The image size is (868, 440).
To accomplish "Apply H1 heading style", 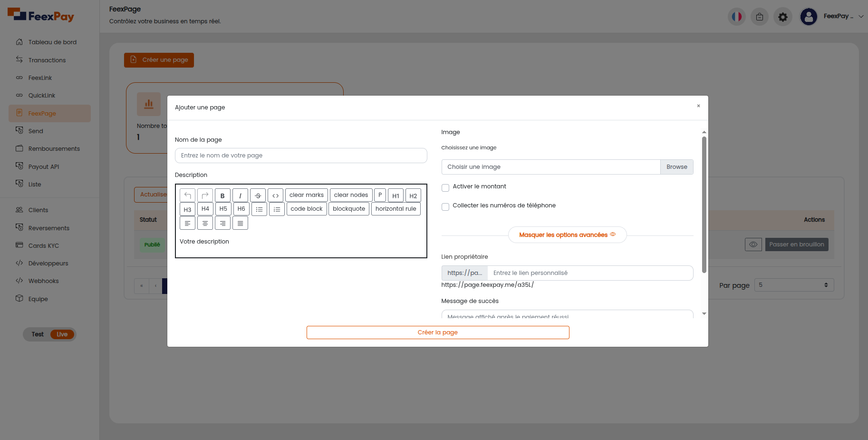I will pyautogui.click(x=395, y=196).
